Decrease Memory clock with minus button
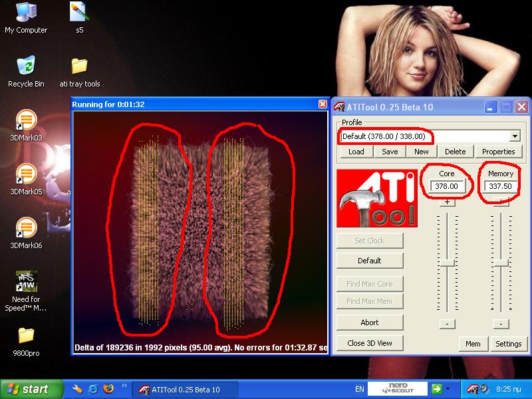 [501, 324]
